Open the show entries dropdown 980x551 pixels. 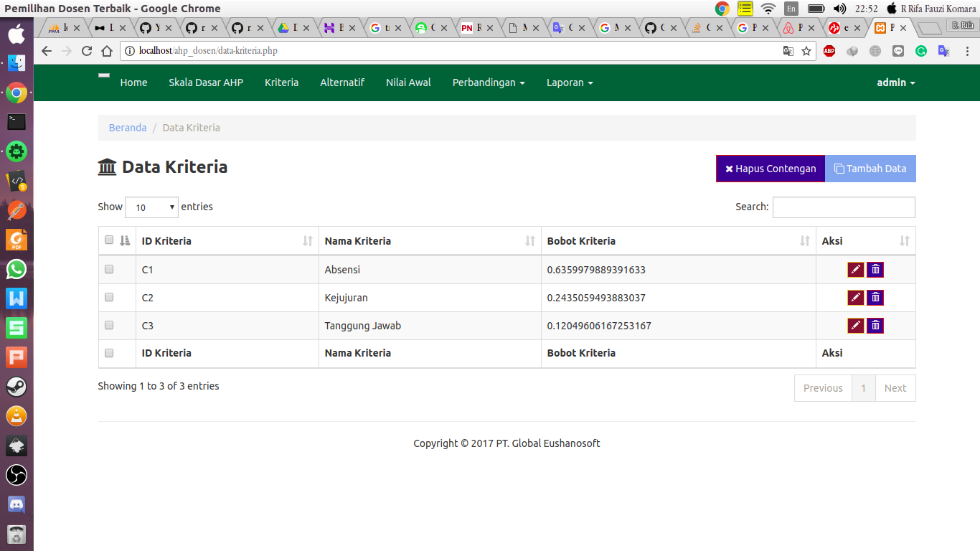pyautogui.click(x=151, y=207)
